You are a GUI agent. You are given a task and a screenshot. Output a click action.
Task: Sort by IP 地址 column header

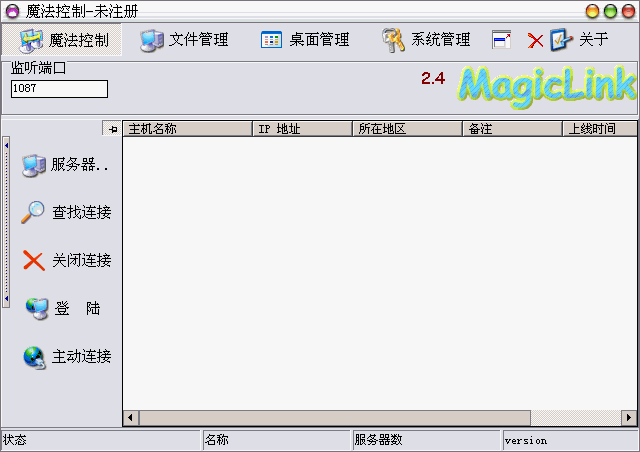pyautogui.click(x=300, y=129)
